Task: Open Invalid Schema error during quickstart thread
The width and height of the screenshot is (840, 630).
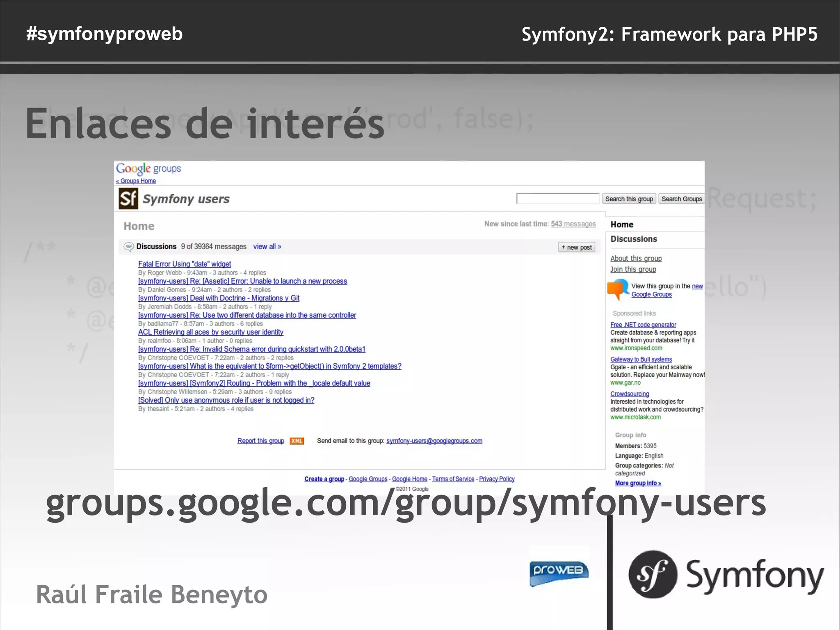Action: (252, 349)
